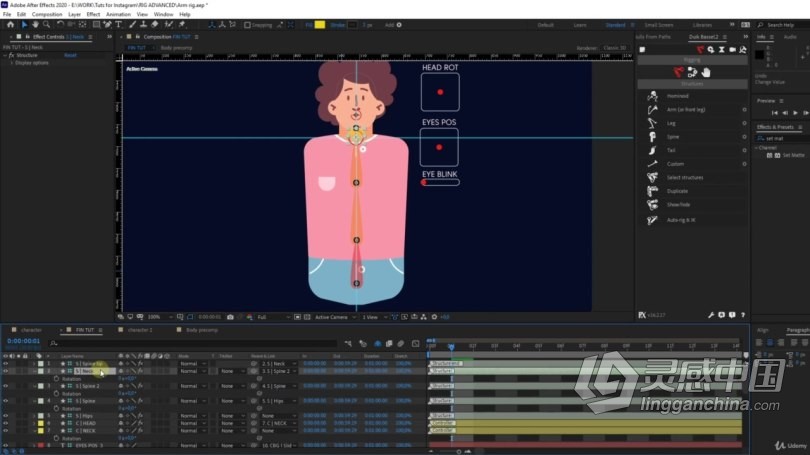Screen dimensions: 810x455
Task: Open Duik links and constraints icon
Action: pos(692,73)
